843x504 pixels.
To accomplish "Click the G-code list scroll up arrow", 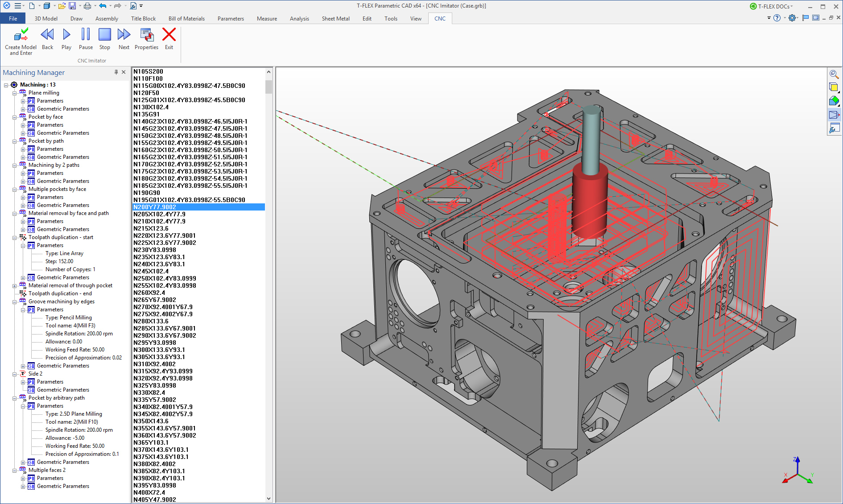I will point(269,72).
